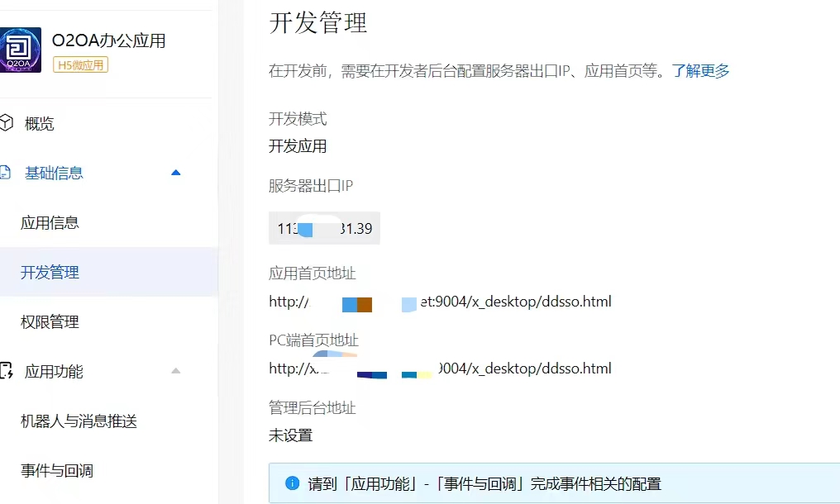
Task: Open the 事件与回调 submenu item
Action: (x=57, y=471)
